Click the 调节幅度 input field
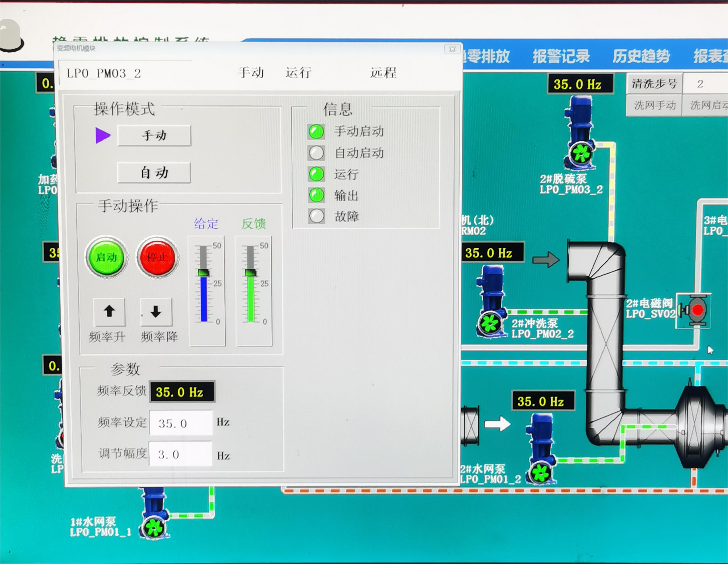The width and height of the screenshot is (728, 564). (x=180, y=454)
